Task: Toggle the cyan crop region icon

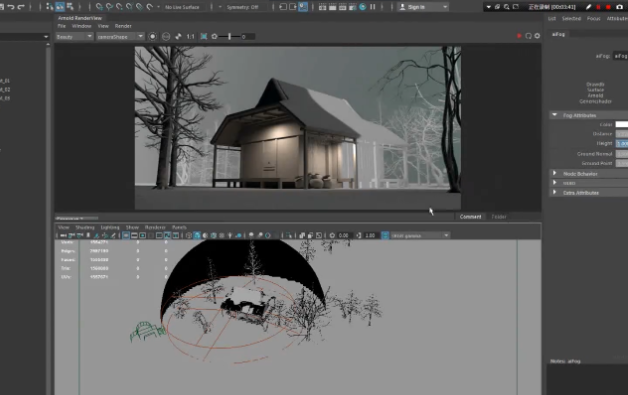Action: pos(203,36)
